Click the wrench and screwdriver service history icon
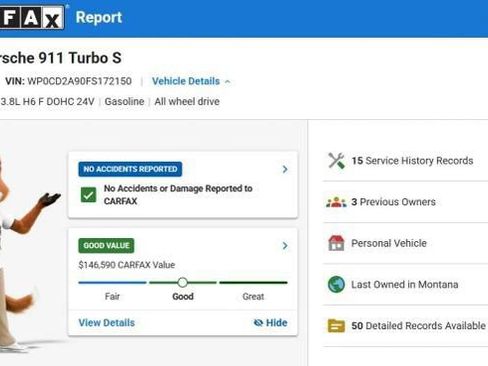Image resolution: width=488 pixels, height=366 pixels. pyautogui.click(x=336, y=161)
